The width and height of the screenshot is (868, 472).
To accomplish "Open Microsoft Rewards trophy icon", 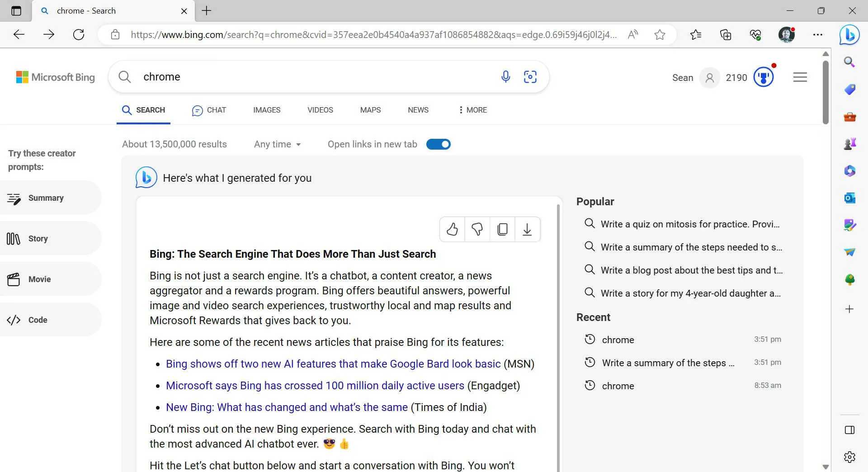I will (x=764, y=77).
